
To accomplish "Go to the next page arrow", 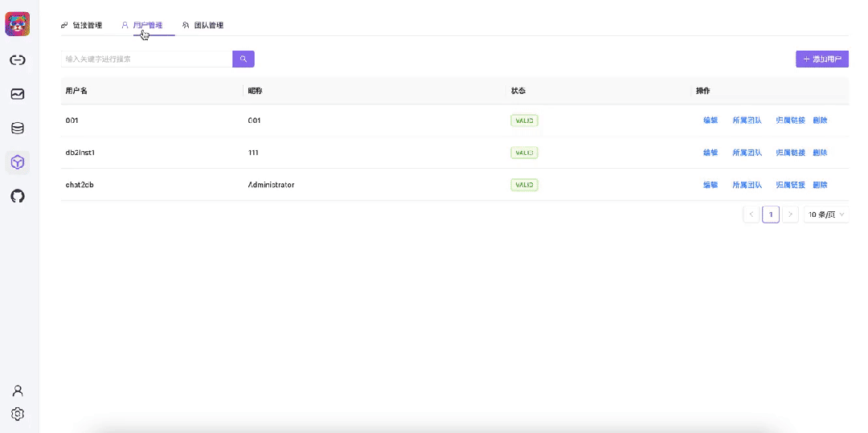I will tap(790, 214).
